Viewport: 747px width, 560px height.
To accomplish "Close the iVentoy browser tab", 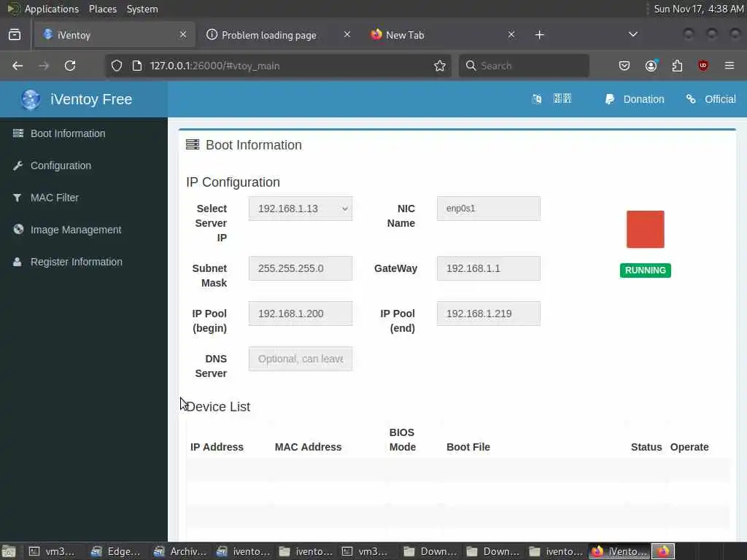I will point(183,34).
